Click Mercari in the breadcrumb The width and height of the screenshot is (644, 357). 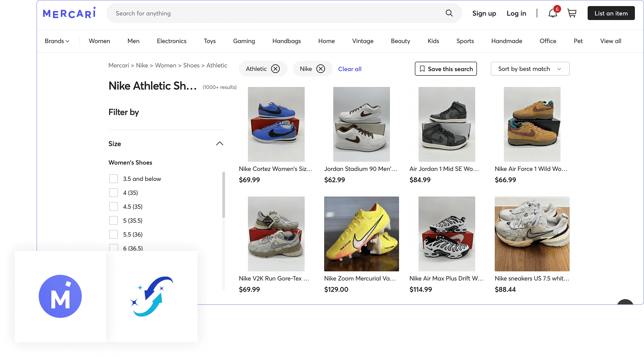[119, 65]
